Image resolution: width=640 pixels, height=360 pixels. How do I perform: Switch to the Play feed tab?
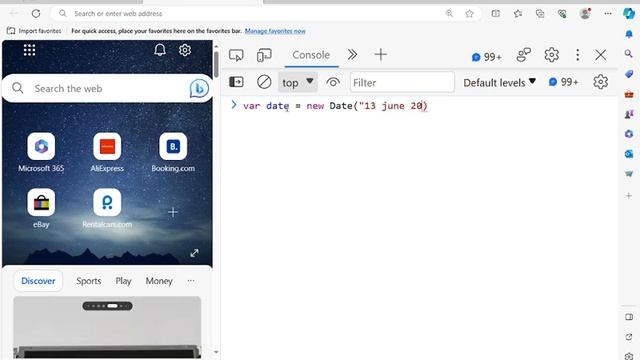(x=123, y=281)
